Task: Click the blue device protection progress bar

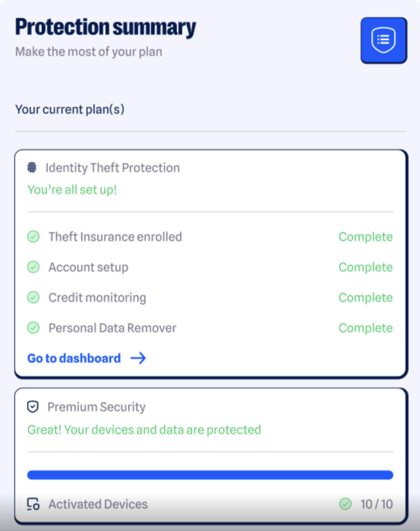Action: (210, 475)
